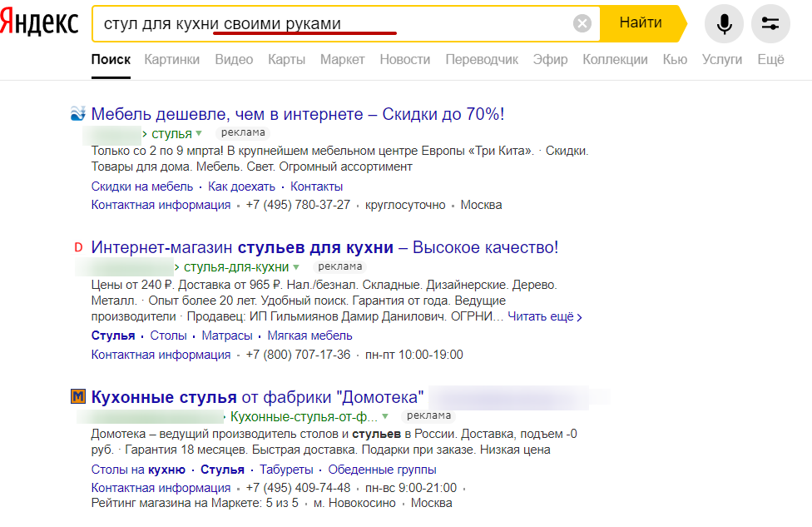Open 'Кухонные стулья от фабрики Домотека' result

[x=257, y=397]
